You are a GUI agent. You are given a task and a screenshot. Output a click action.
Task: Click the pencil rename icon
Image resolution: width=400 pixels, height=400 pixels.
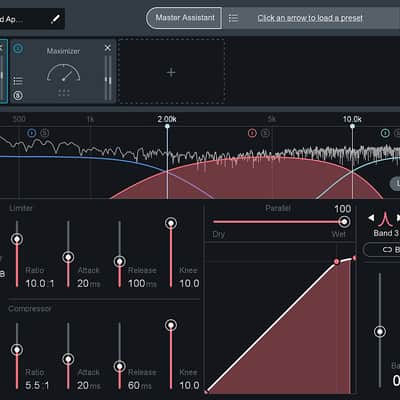point(55,19)
